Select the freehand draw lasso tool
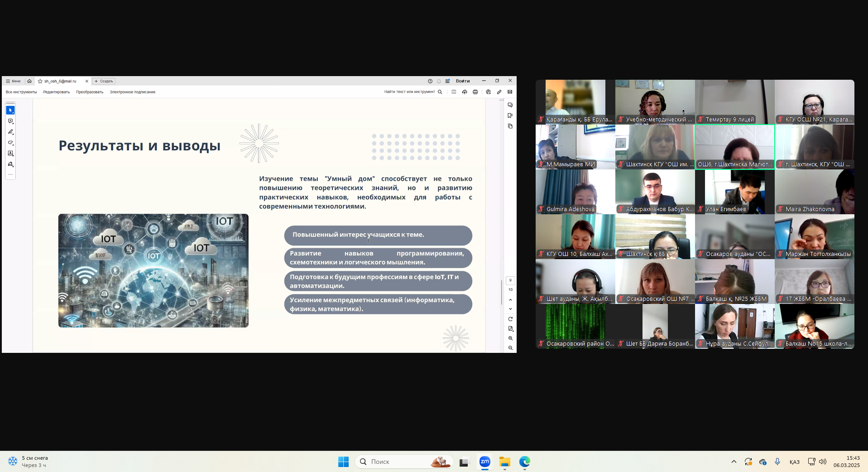The image size is (868, 472). point(10,143)
